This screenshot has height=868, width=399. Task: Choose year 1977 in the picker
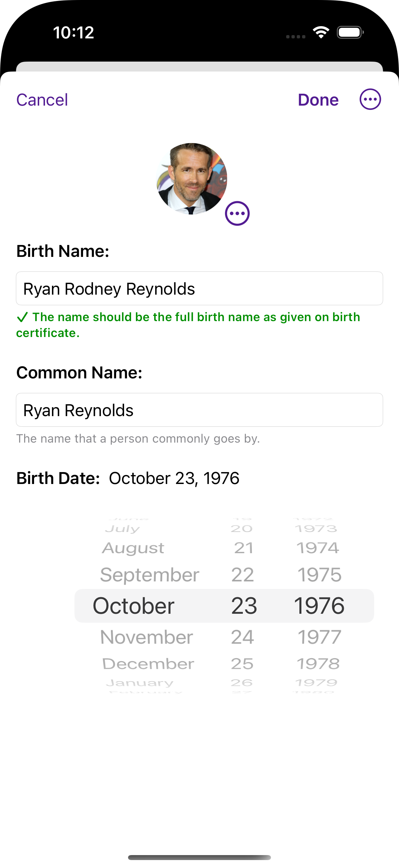click(319, 637)
